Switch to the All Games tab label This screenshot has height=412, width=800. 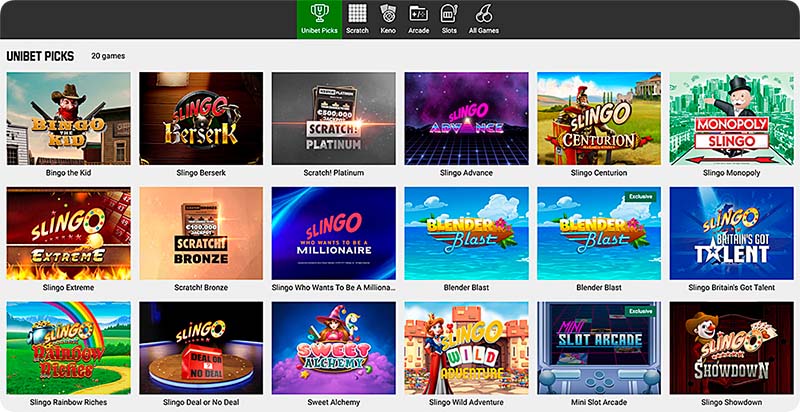point(484,31)
